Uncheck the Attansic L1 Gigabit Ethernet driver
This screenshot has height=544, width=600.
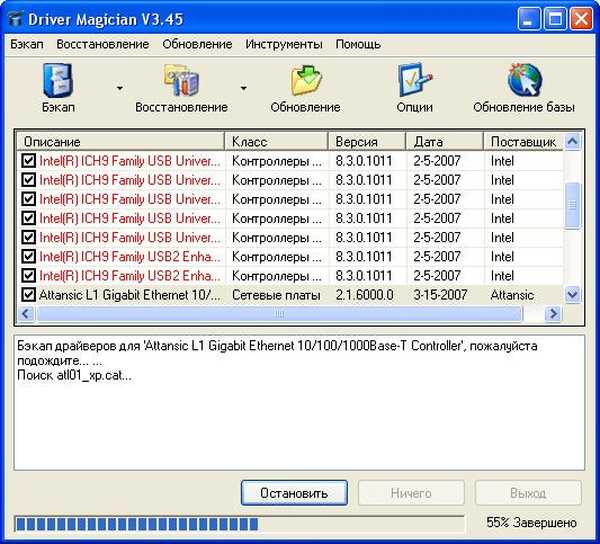tap(28, 295)
